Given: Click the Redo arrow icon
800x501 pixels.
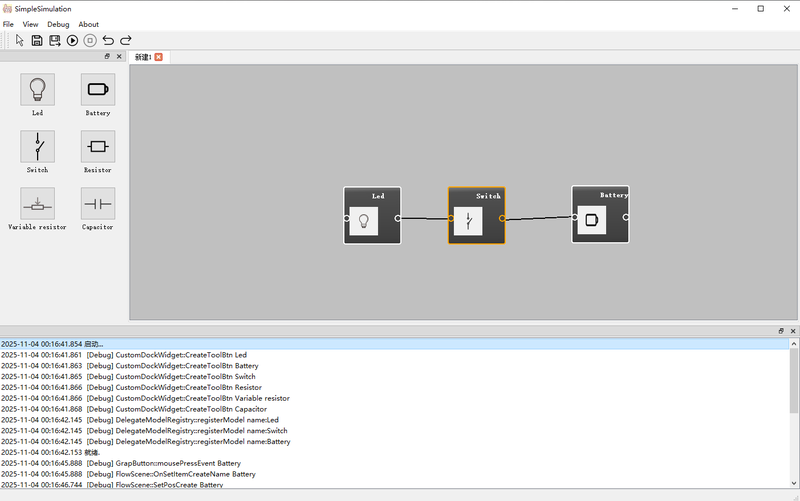Looking at the screenshot, I should (126, 40).
